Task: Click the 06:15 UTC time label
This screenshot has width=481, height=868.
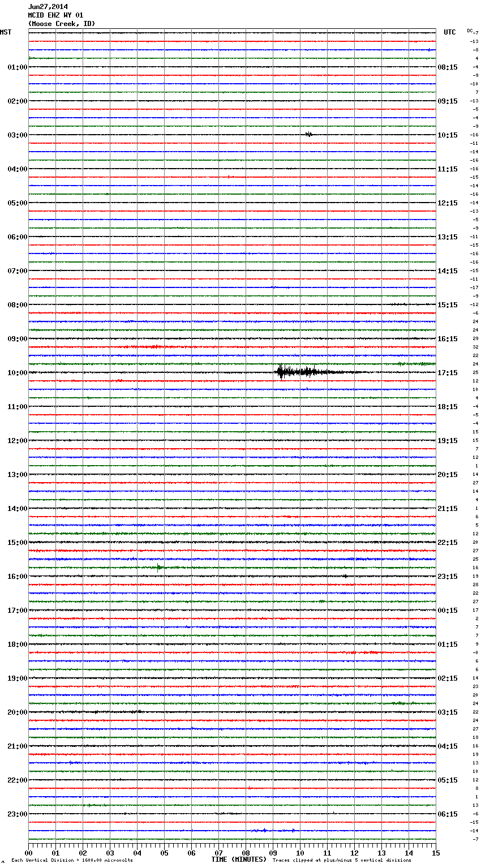Action: click(x=448, y=814)
